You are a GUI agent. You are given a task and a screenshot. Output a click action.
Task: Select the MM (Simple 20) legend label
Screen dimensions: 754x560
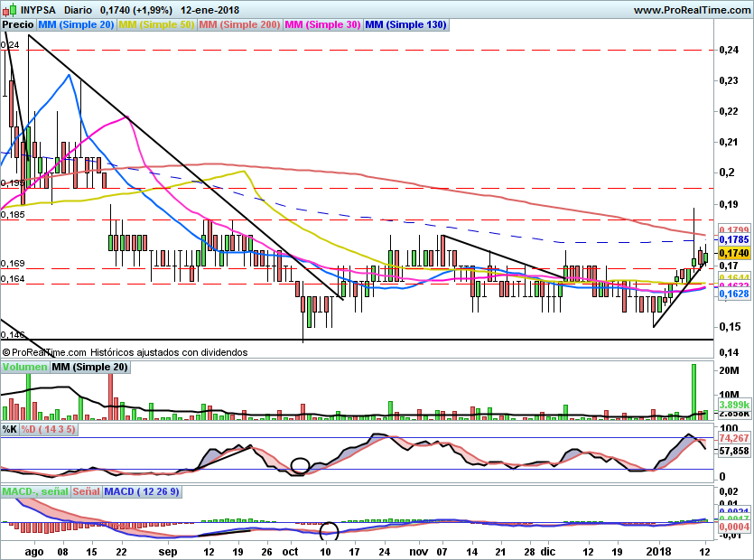click(x=76, y=25)
